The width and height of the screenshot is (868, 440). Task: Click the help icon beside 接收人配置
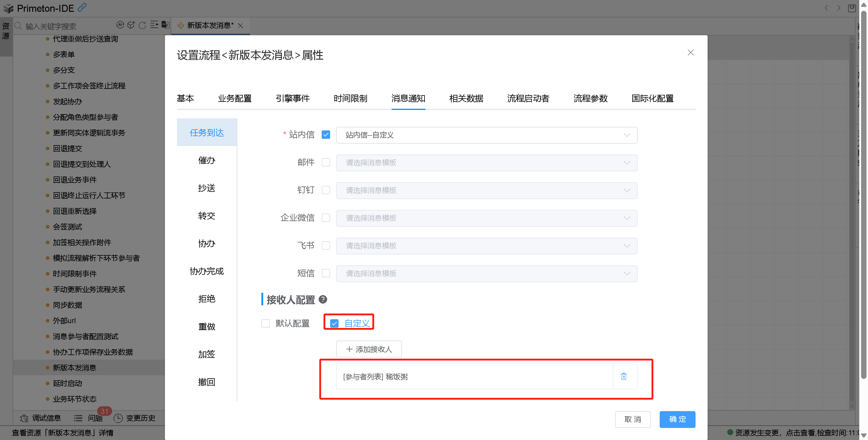click(323, 299)
